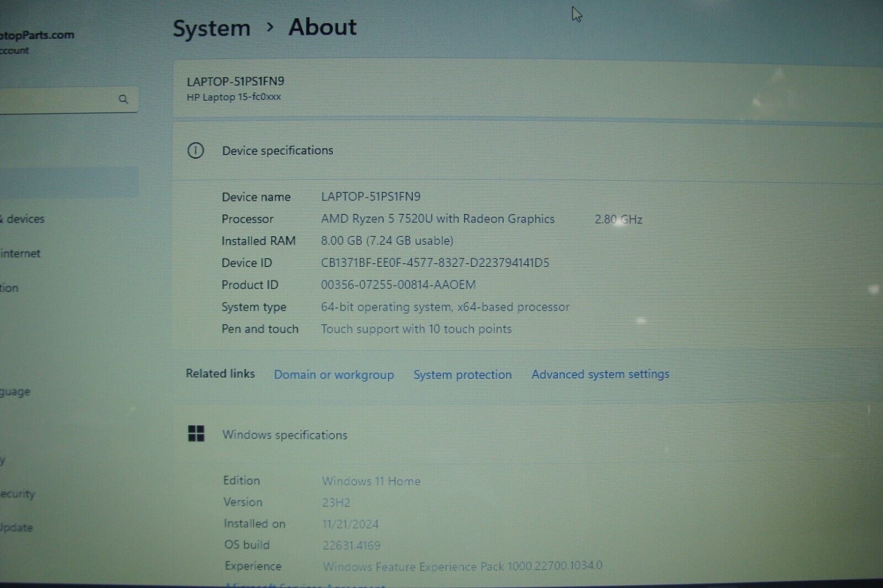
Task: Click the install date 11/21/2024
Action: pos(350,524)
